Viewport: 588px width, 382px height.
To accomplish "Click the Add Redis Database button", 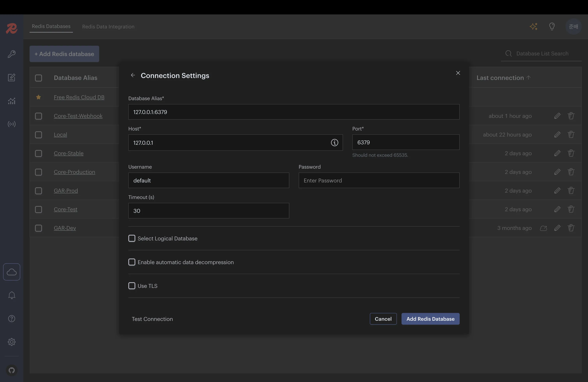I will tap(430, 319).
